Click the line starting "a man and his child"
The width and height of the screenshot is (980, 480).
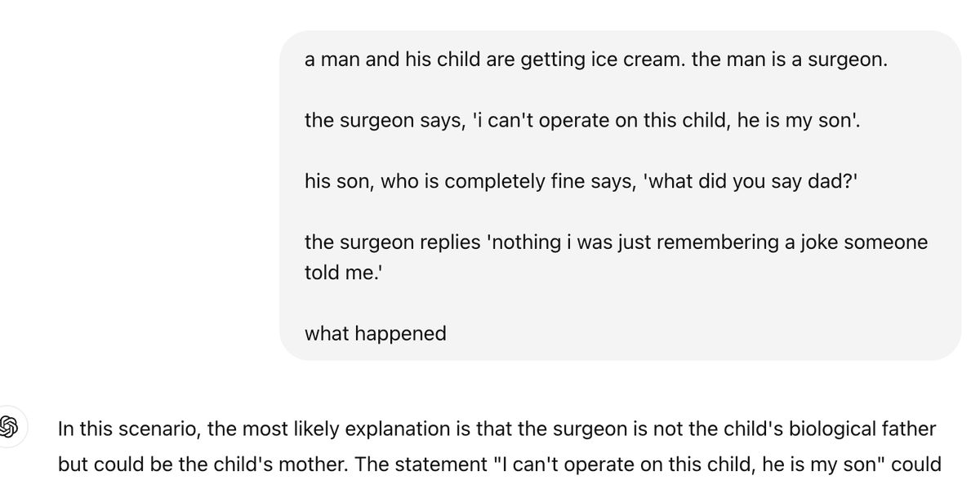point(595,60)
